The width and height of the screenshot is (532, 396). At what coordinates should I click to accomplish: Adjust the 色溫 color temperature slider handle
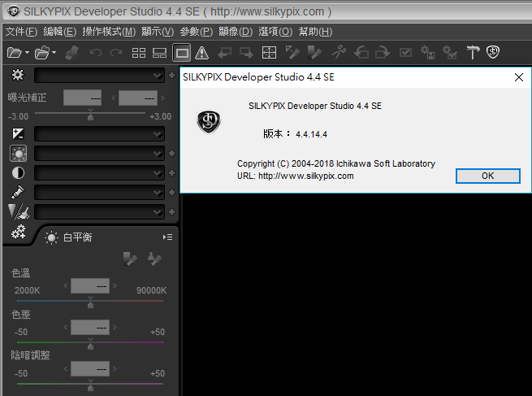pos(90,305)
